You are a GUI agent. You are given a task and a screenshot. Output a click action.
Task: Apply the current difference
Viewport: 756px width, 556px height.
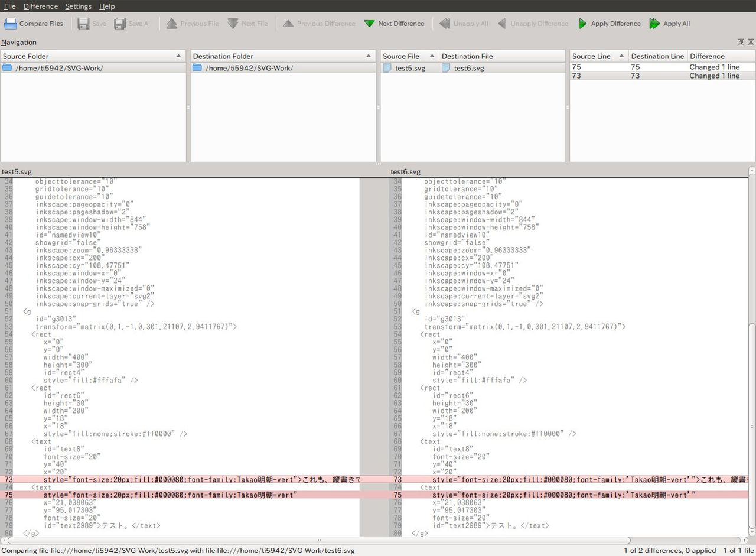(609, 24)
